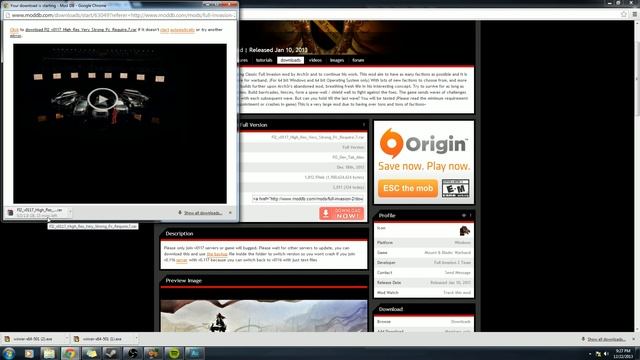This screenshot has height=360, width=640.
Task: Click the first .exe download in bottom bar
Action: [x=33, y=339]
